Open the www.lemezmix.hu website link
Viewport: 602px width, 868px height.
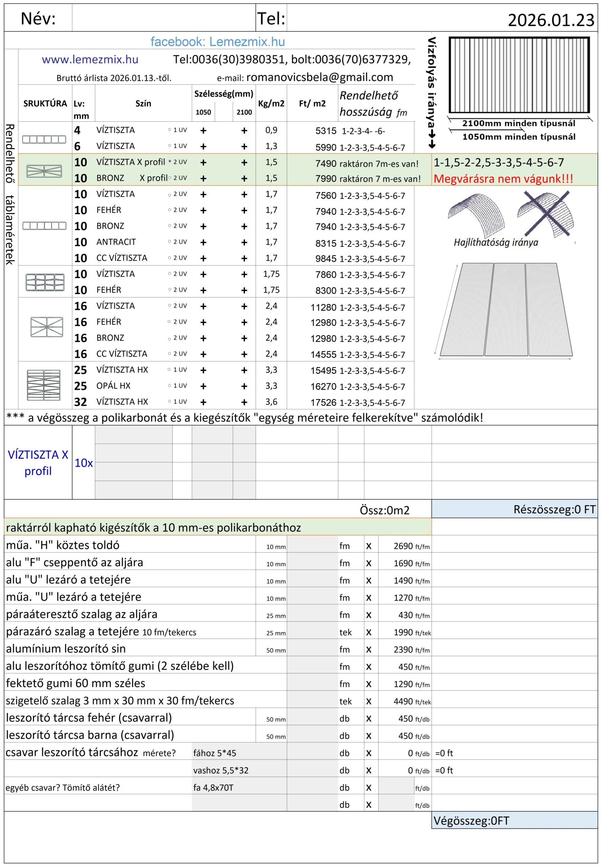tap(90, 60)
